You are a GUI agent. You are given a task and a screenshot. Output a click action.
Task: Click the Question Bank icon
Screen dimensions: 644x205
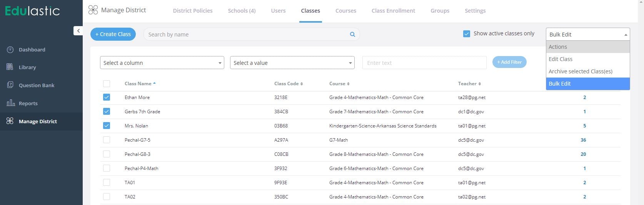[10, 85]
